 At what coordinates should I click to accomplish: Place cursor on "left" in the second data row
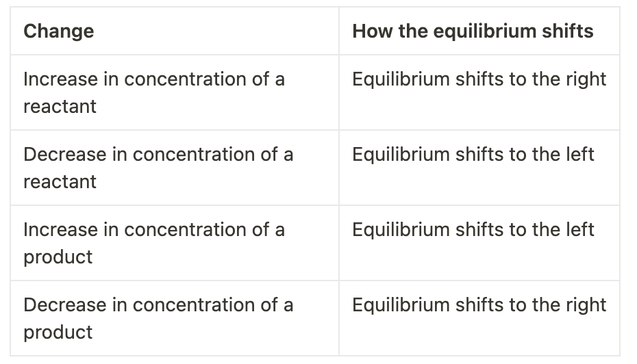(x=579, y=155)
